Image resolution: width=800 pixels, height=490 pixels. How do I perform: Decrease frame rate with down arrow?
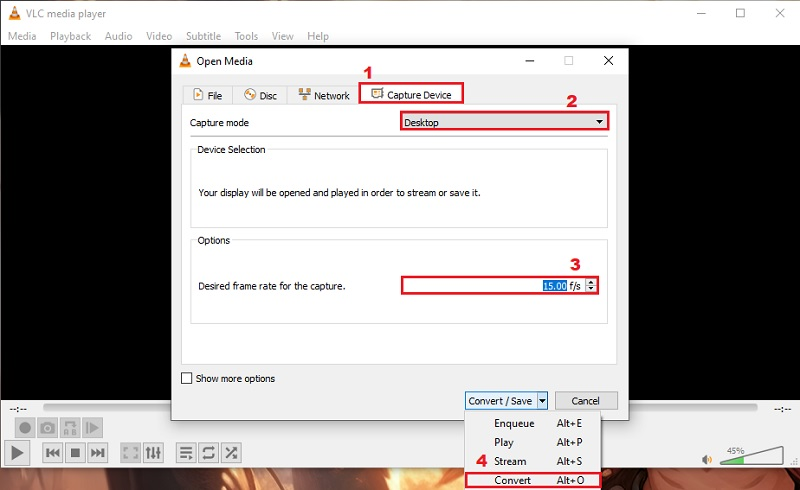coord(591,289)
